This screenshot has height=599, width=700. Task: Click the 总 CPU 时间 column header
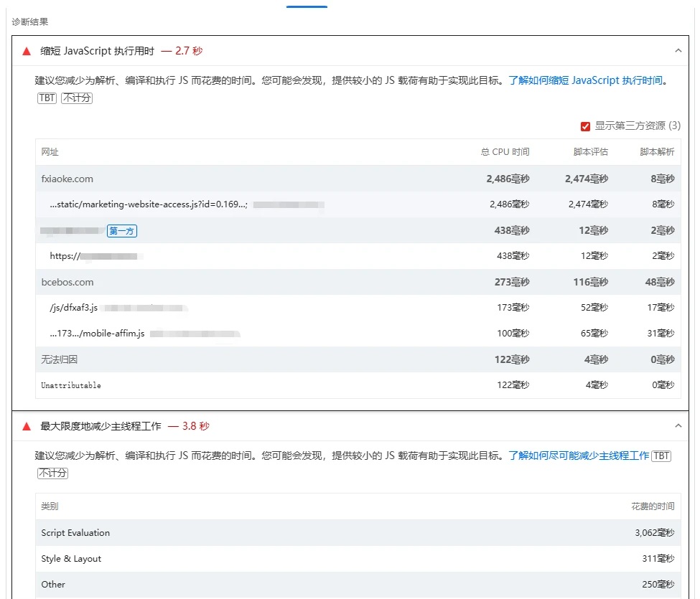pyautogui.click(x=505, y=152)
